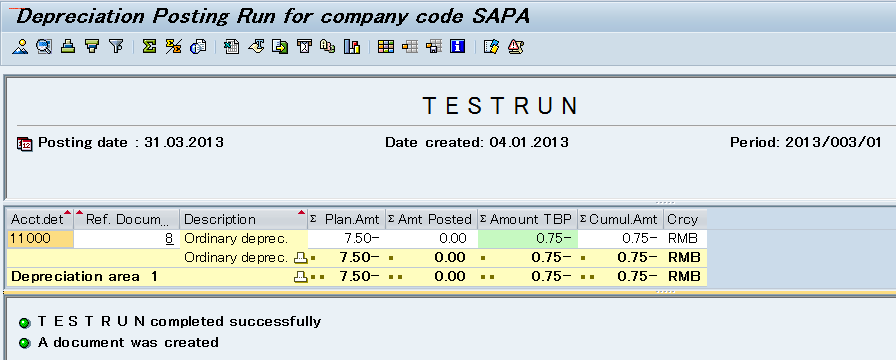Open the ABC analysis icon
Image resolution: width=896 pixels, height=360 pixels.
[327, 47]
